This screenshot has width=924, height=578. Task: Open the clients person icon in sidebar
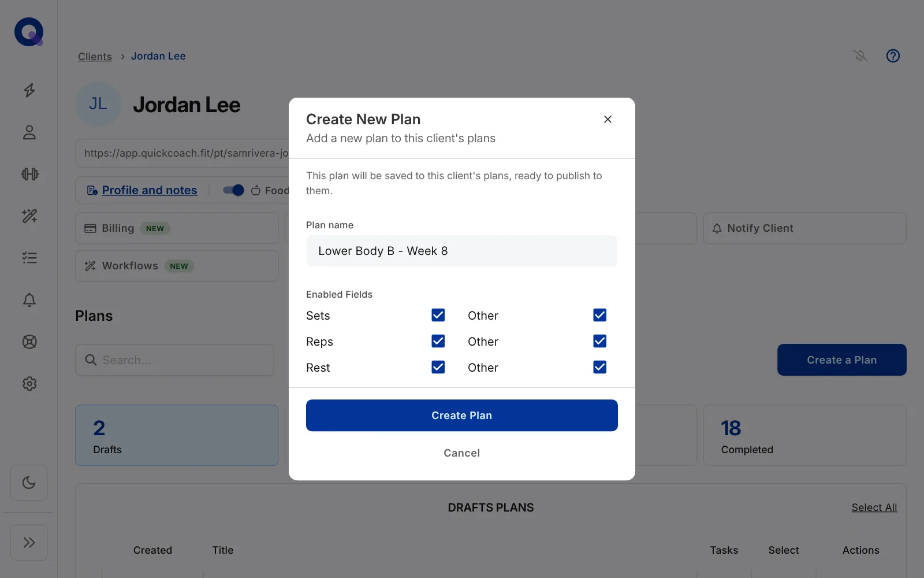click(29, 132)
